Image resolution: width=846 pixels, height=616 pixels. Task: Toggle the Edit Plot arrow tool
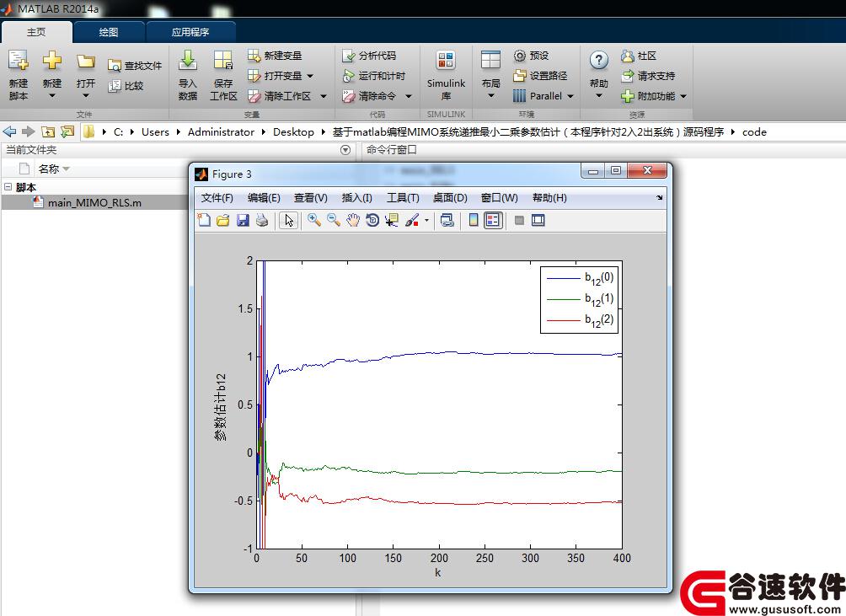click(289, 220)
